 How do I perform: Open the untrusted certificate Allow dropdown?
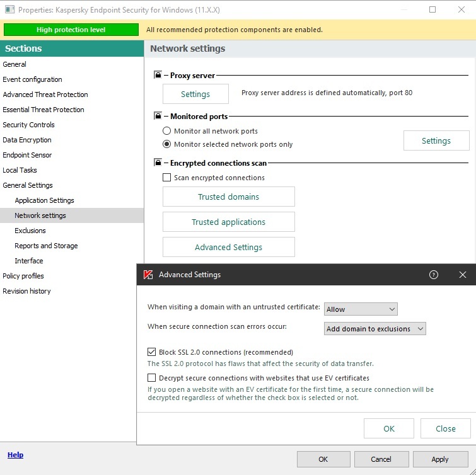[x=361, y=309]
